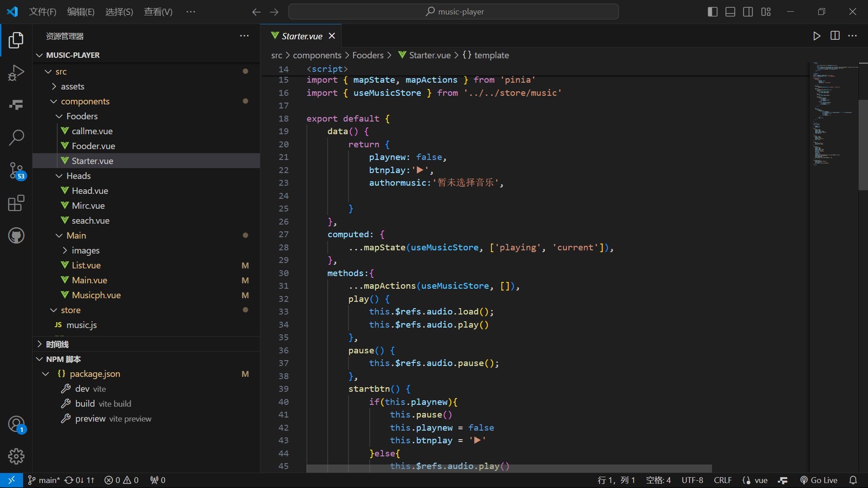Open the Customize Layout icon
This screenshot has height=488, width=868.
point(766,12)
